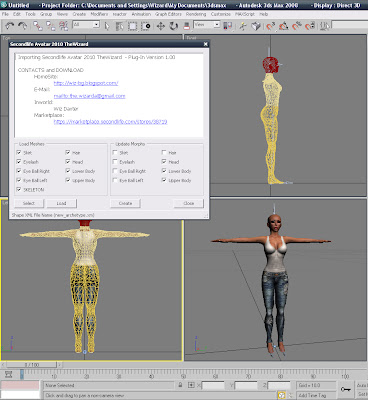Click the Z coordinate input field
The width and height of the screenshot is (368, 400).
pyautogui.click(x=279, y=385)
